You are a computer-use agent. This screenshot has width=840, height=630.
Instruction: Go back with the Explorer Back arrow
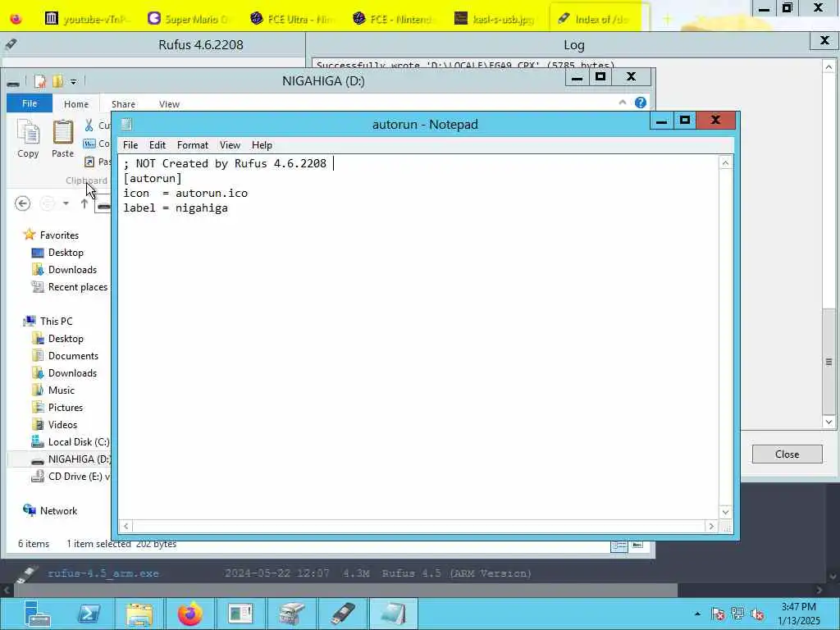[22, 203]
